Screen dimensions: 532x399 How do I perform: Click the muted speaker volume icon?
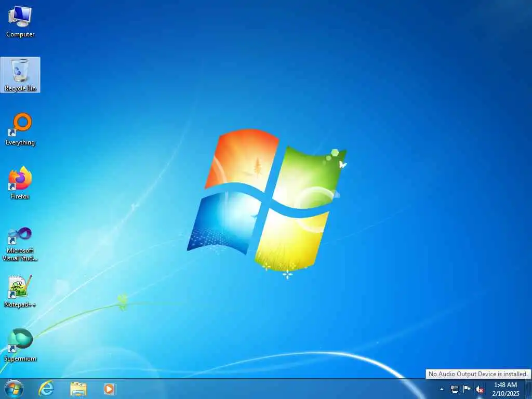click(480, 389)
